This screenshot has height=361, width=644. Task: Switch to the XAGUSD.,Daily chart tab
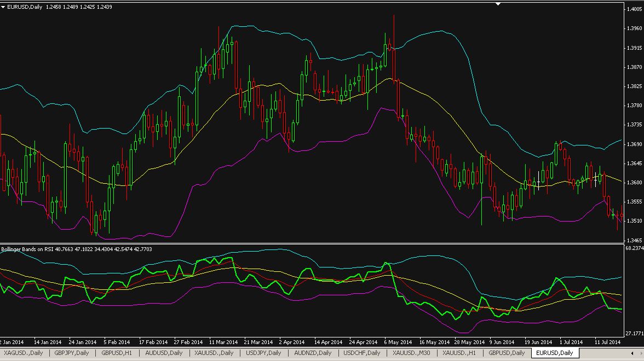(x=24, y=353)
